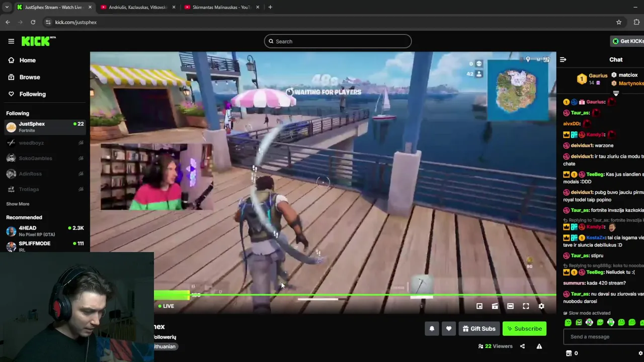Screen dimensions: 644x362
Task: Open the chat shop icon
Action: tap(569, 353)
